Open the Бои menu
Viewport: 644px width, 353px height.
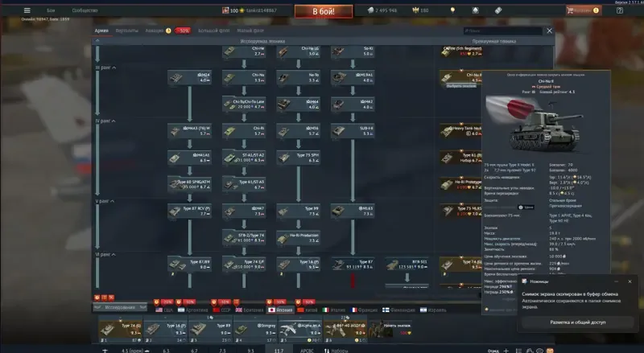(51, 10)
